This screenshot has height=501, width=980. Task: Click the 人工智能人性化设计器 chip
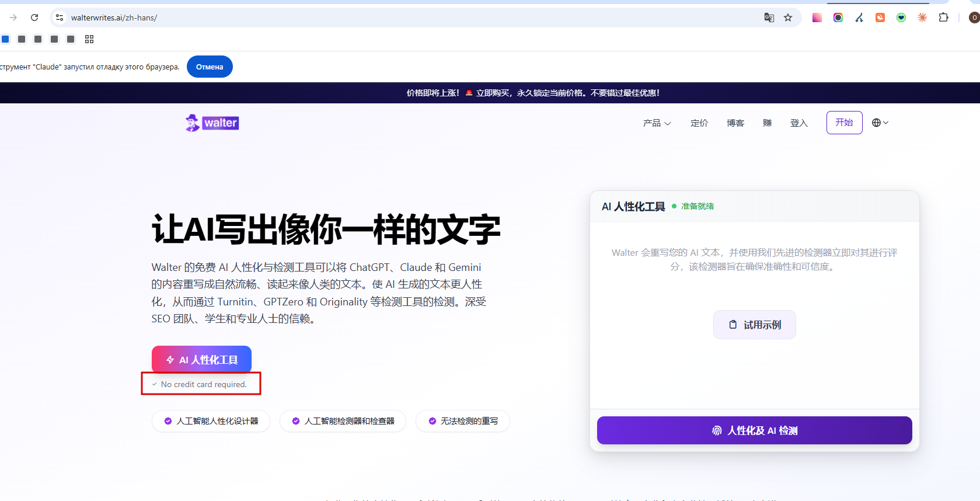[211, 421]
